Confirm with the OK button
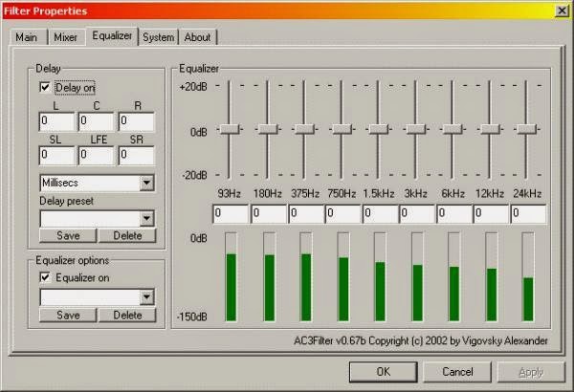The height and width of the screenshot is (392, 574). pyautogui.click(x=384, y=372)
